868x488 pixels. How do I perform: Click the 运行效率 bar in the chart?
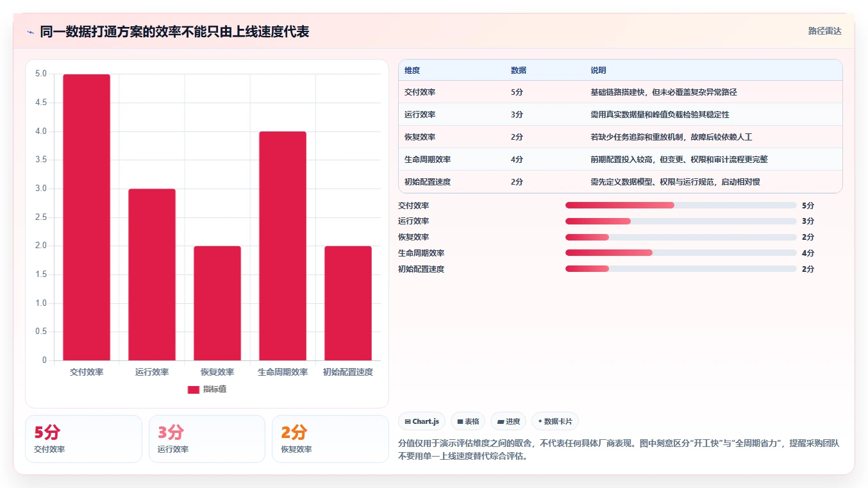[x=152, y=274]
